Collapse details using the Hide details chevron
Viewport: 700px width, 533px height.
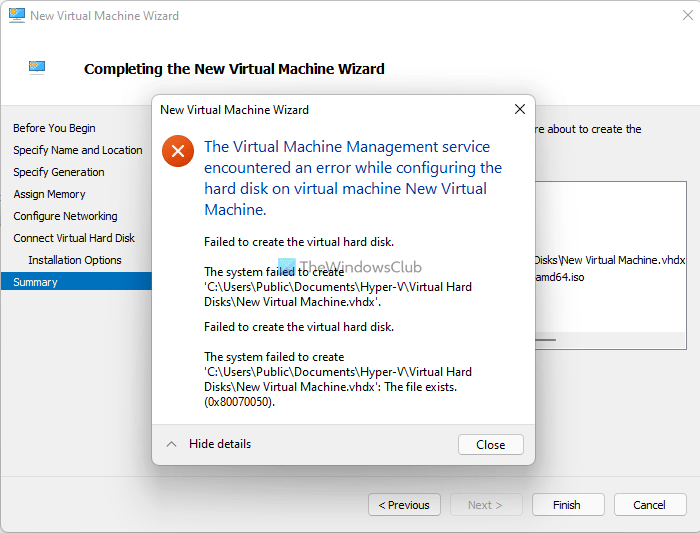coord(172,444)
